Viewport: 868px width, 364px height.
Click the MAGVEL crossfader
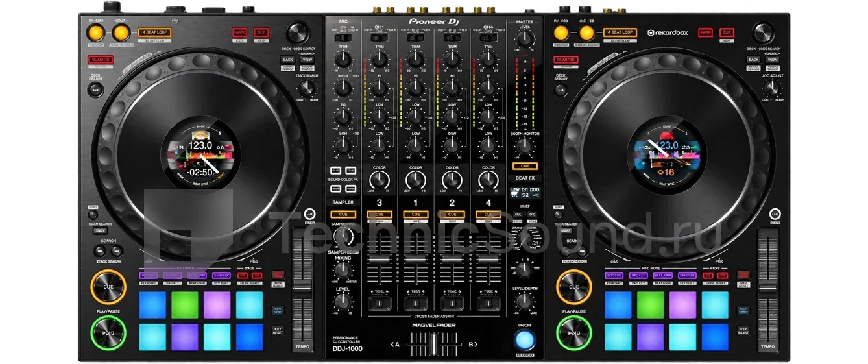[x=433, y=344]
